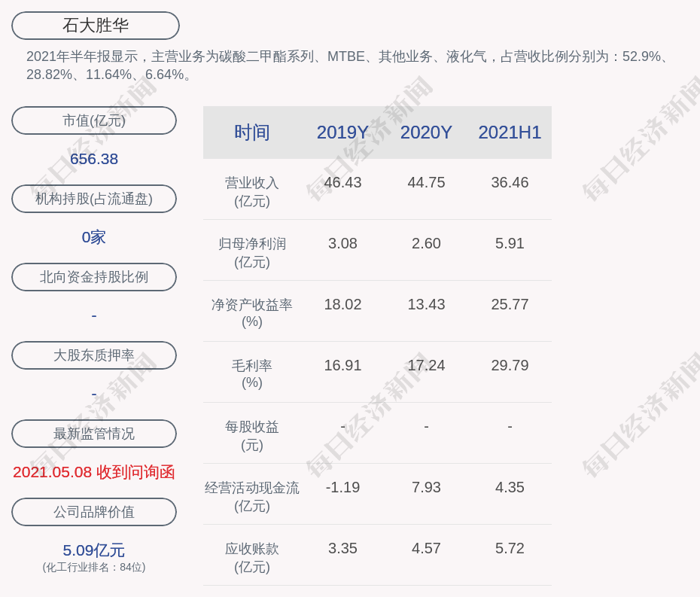This screenshot has height=597, width=700.
Task: Select the 5.09亿元 brand value text
Action: click(94, 550)
